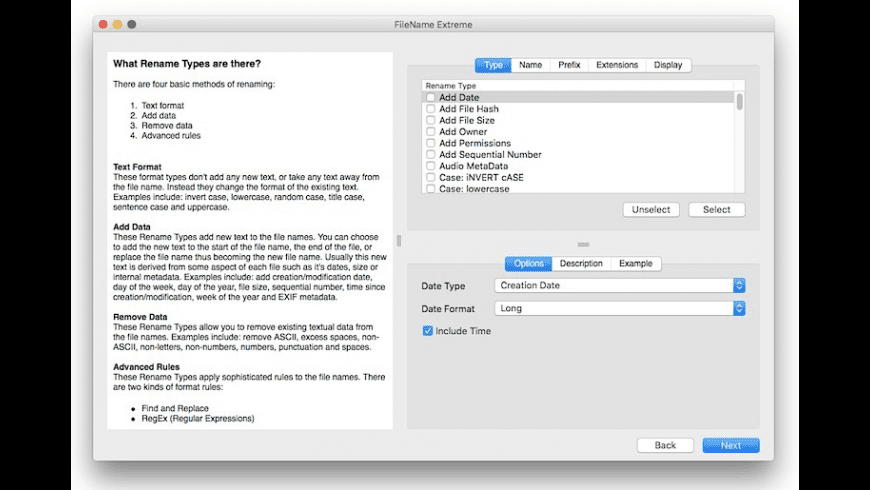Image resolution: width=870 pixels, height=490 pixels.
Task: Click the vertical splitter handle between panes
Action: point(399,240)
